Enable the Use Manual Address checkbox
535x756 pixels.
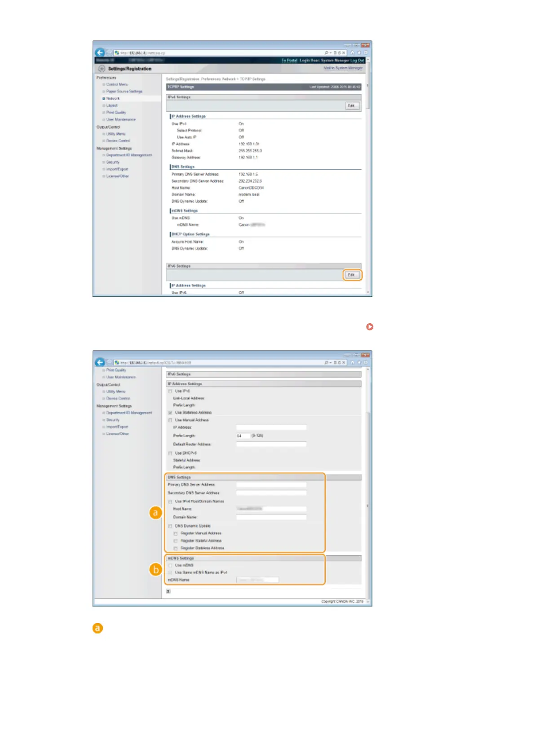point(170,420)
